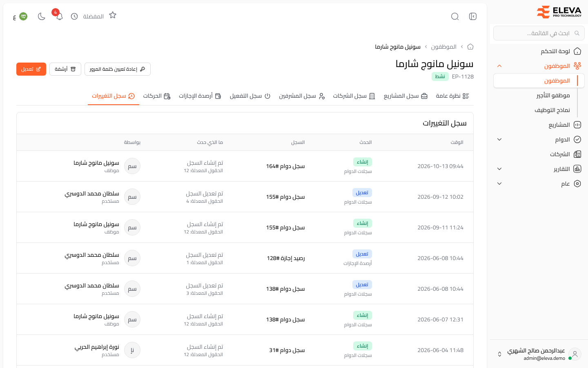Switch to نظرة عامة tab
The width and height of the screenshot is (588, 368).
452,96
